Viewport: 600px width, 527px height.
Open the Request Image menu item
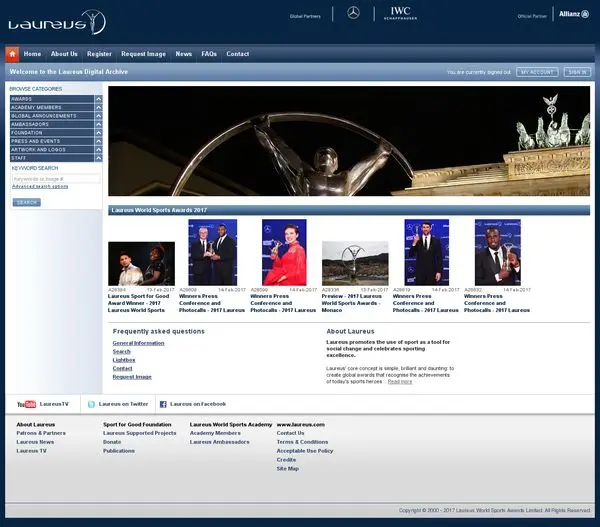click(x=143, y=54)
